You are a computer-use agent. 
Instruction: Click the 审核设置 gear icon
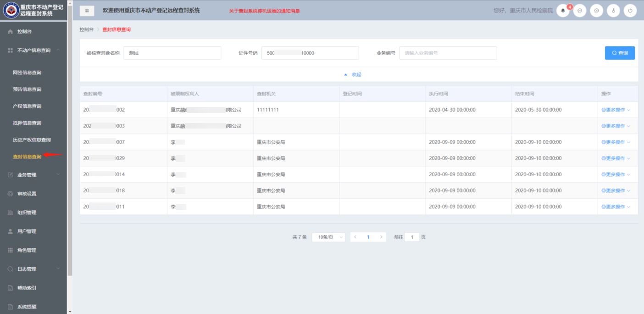(10, 194)
